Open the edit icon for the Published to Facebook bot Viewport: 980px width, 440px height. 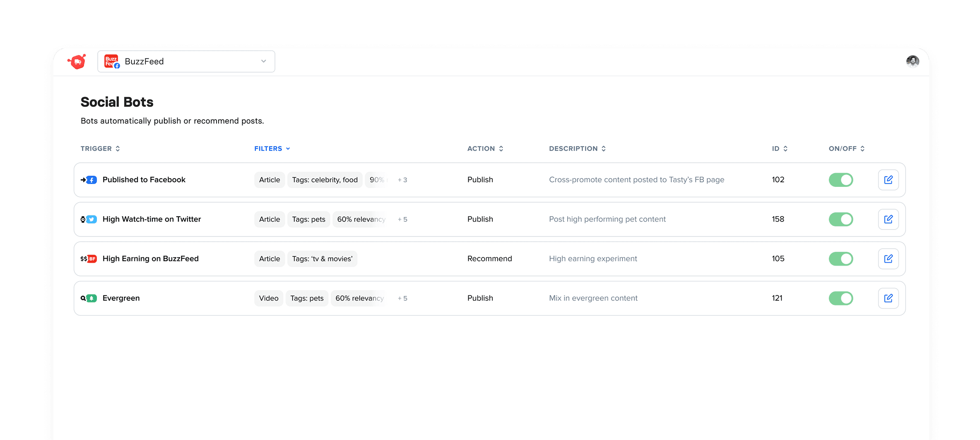coord(888,179)
